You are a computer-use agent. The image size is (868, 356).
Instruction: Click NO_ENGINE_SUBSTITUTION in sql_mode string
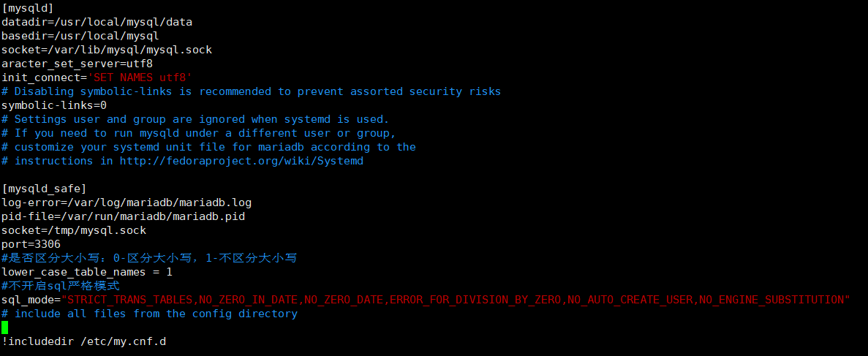coord(771,300)
